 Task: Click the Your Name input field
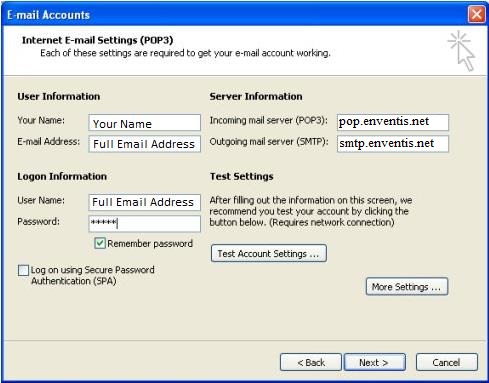pyautogui.click(x=145, y=123)
